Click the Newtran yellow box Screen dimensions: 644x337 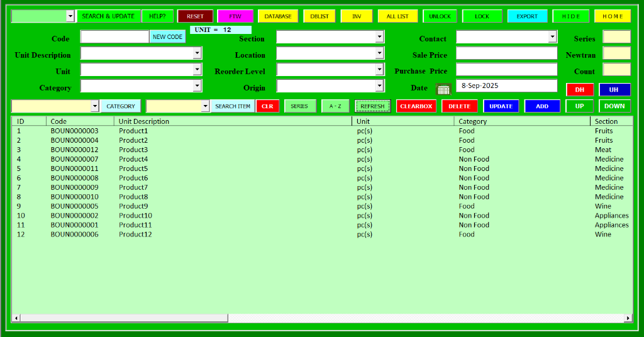click(x=616, y=53)
